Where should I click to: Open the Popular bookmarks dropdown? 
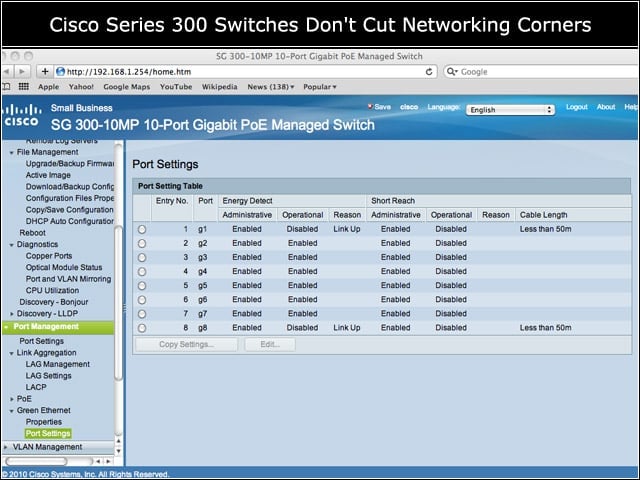pos(320,87)
